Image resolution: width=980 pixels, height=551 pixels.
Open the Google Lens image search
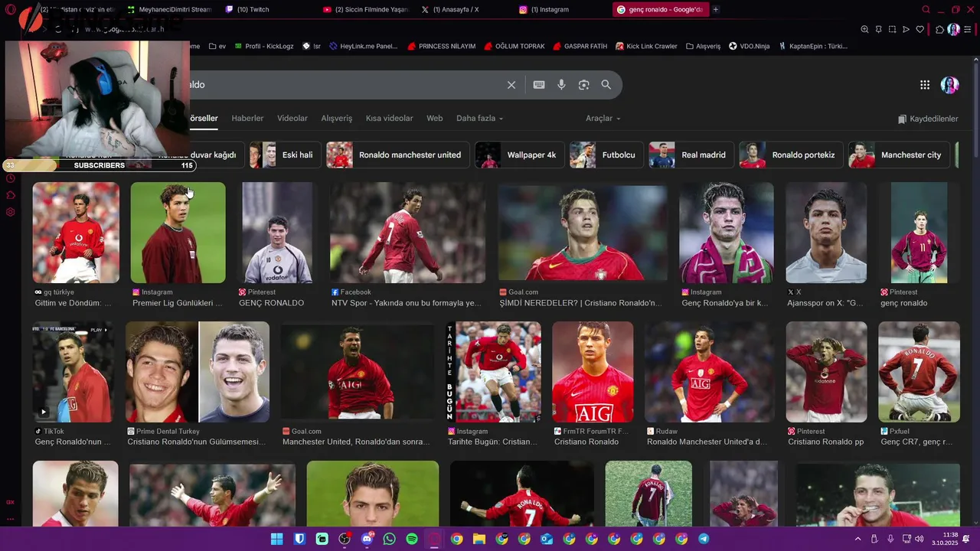[583, 85]
